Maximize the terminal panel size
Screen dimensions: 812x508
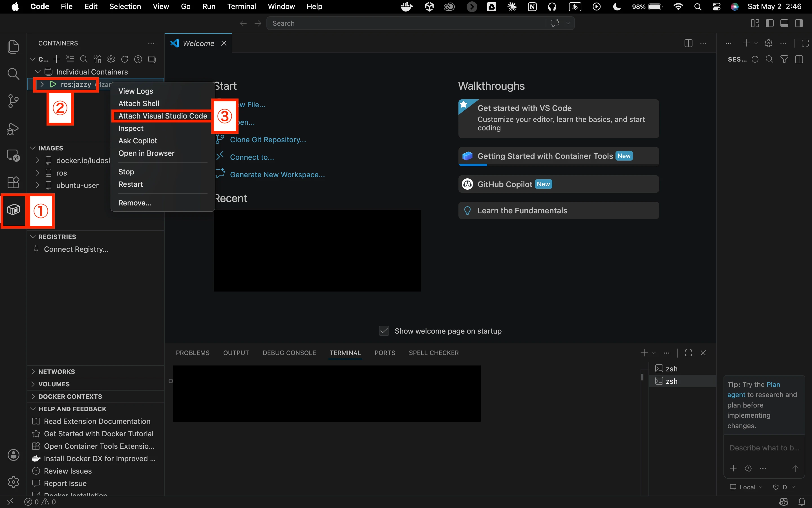coord(688,353)
